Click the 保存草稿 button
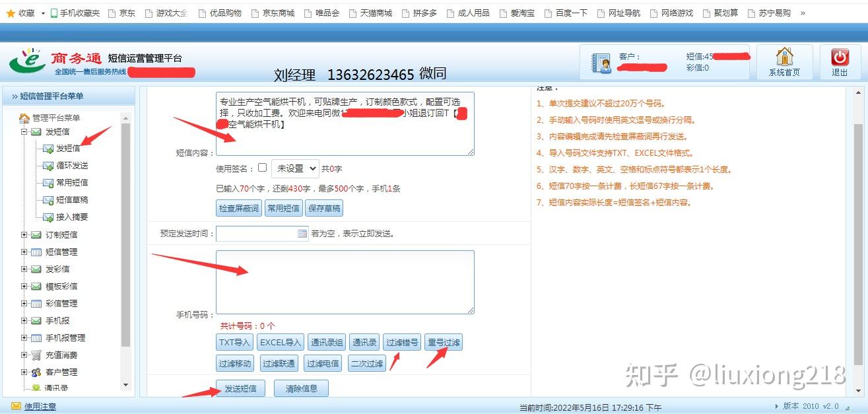The height and width of the screenshot is (414, 868). [324, 208]
